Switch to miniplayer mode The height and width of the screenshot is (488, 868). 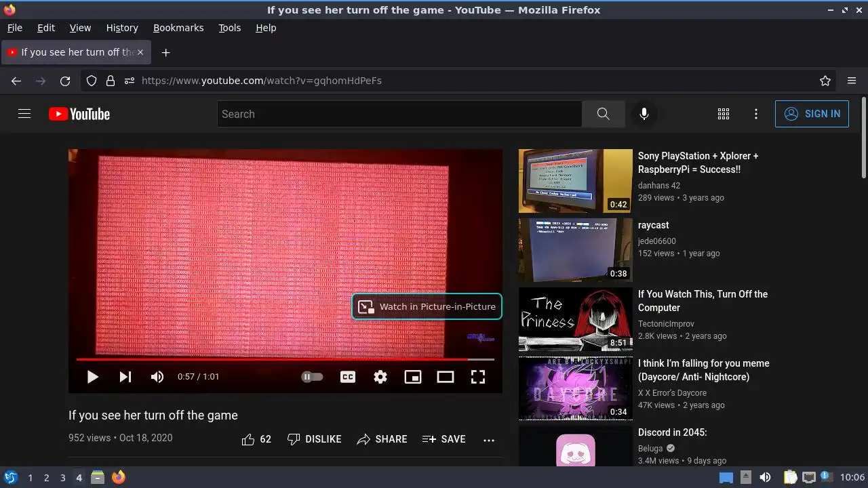point(413,377)
